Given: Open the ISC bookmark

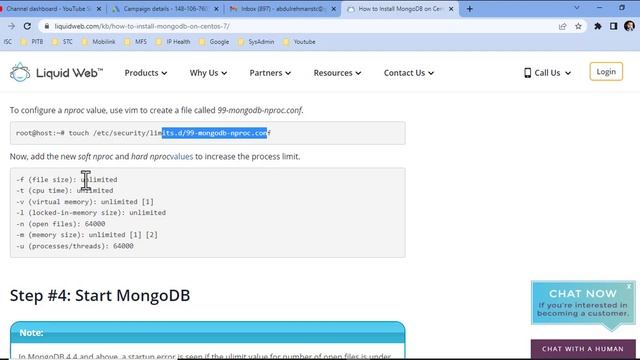Looking at the screenshot, I should [x=8, y=42].
